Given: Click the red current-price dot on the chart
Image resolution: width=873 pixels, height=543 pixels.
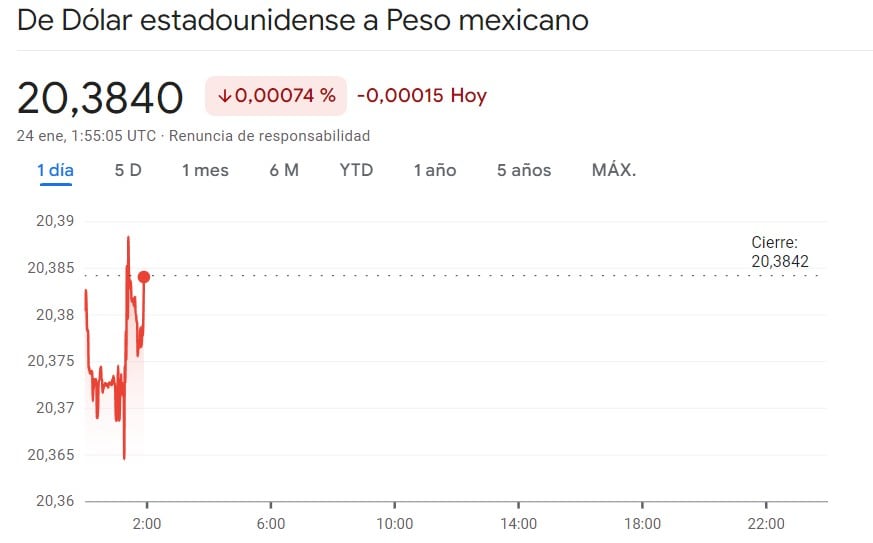Looking at the screenshot, I should click(x=144, y=277).
